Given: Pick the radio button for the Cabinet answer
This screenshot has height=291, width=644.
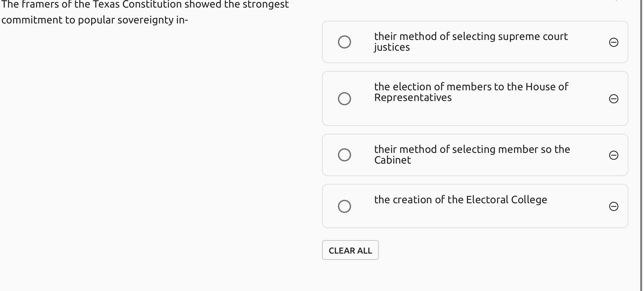Looking at the screenshot, I should click(344, 155).
